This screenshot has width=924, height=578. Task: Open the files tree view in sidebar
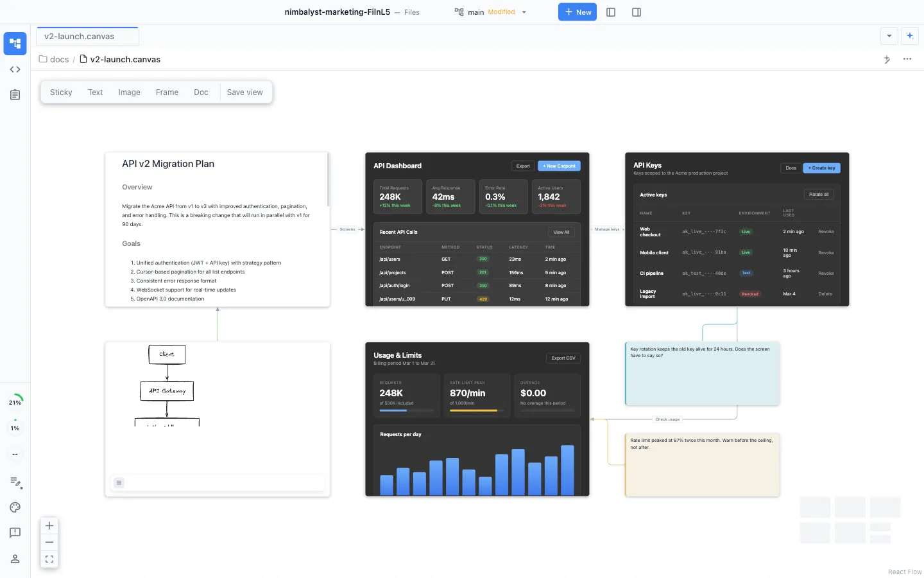pos(15,44)
